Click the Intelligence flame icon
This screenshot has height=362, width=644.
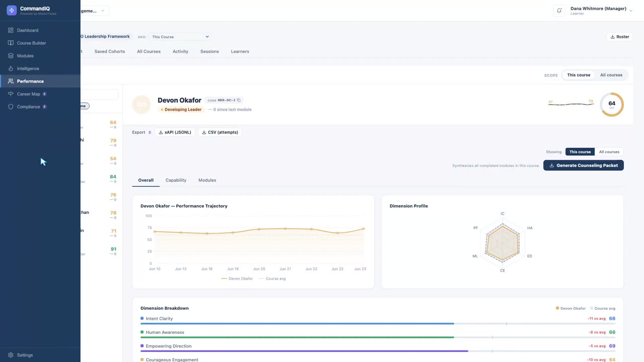11,68
